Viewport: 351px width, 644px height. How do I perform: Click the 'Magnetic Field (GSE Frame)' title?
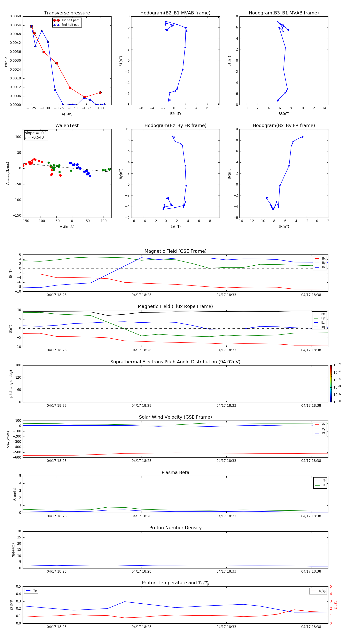click(175, 251)
